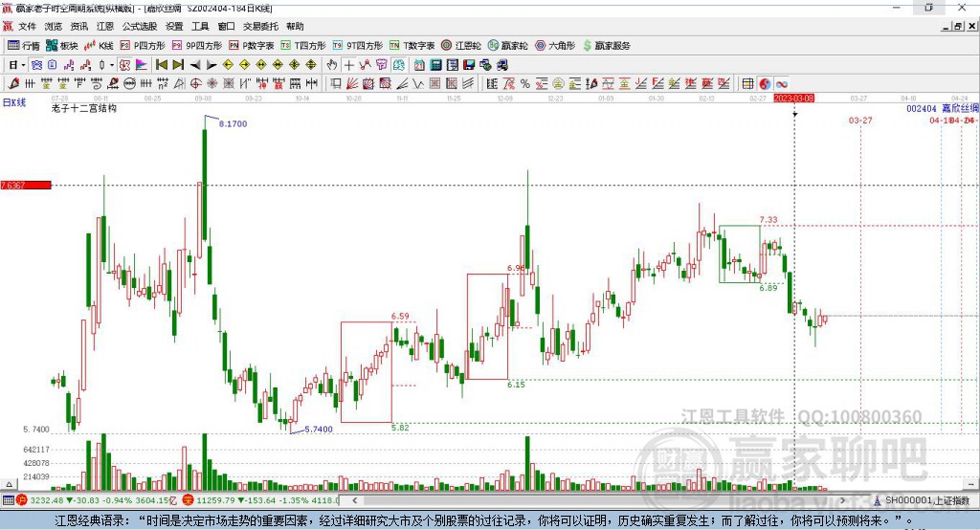Open the 资讯 menu
Viewport: 980px width, 530px height.
pyautogui.click(x=78, y=26)
